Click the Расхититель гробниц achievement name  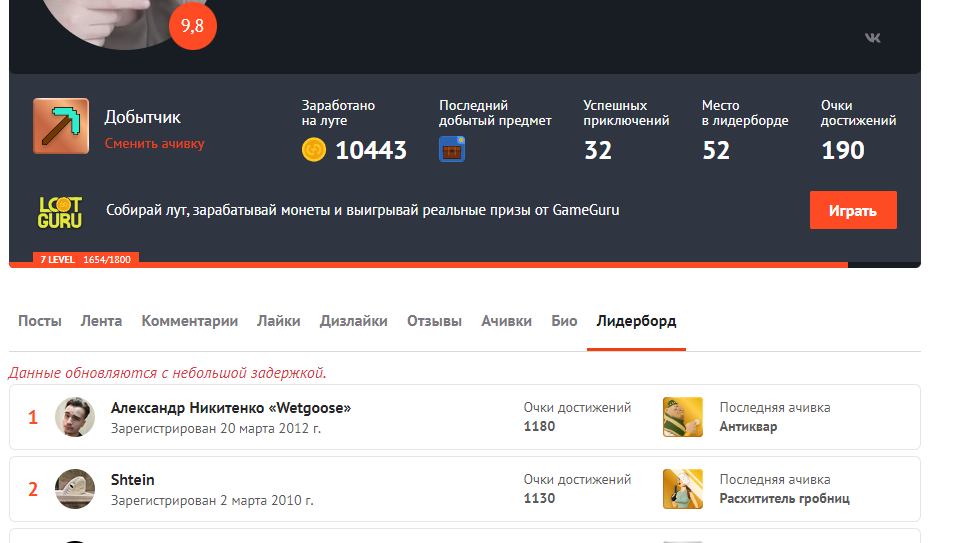coord(784,499)
